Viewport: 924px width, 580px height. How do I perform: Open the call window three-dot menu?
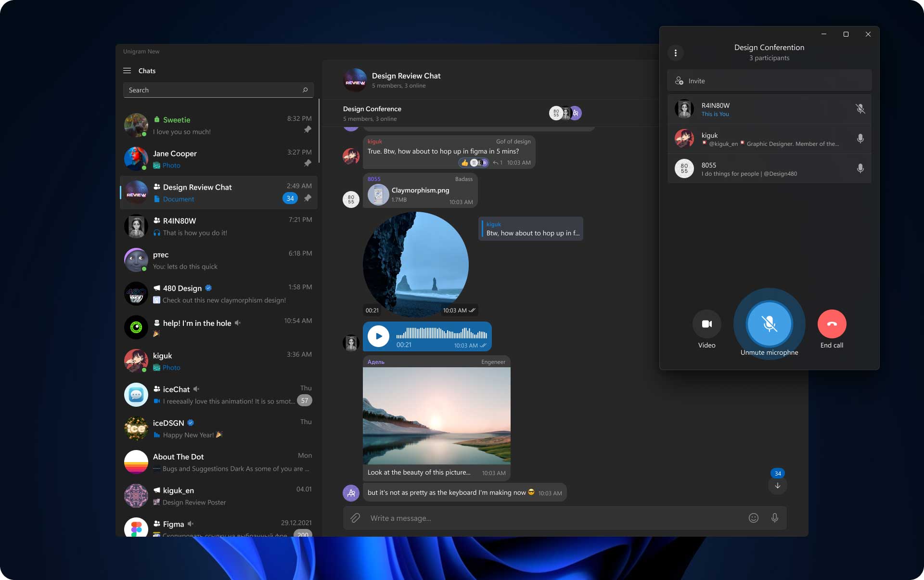[x=676, y=53]
